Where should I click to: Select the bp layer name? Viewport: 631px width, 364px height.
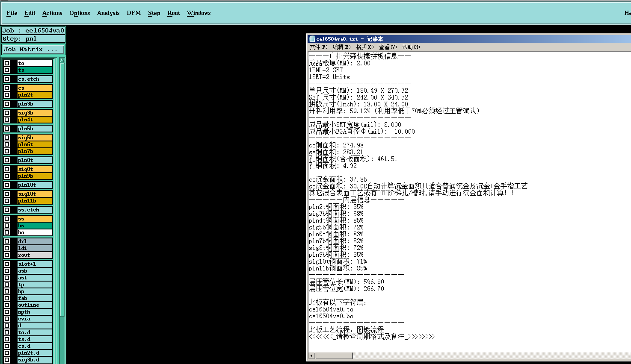tap(35, 291)
